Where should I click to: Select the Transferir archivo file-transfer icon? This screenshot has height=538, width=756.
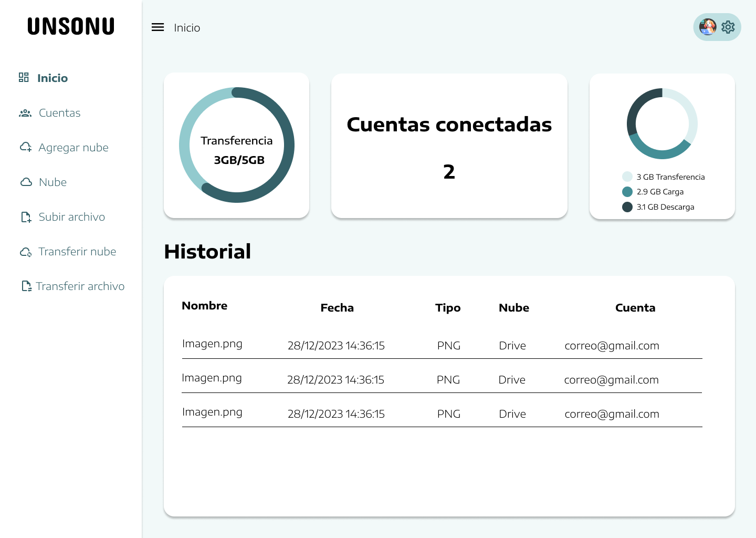pyautogui.click(x=25, y=286)
